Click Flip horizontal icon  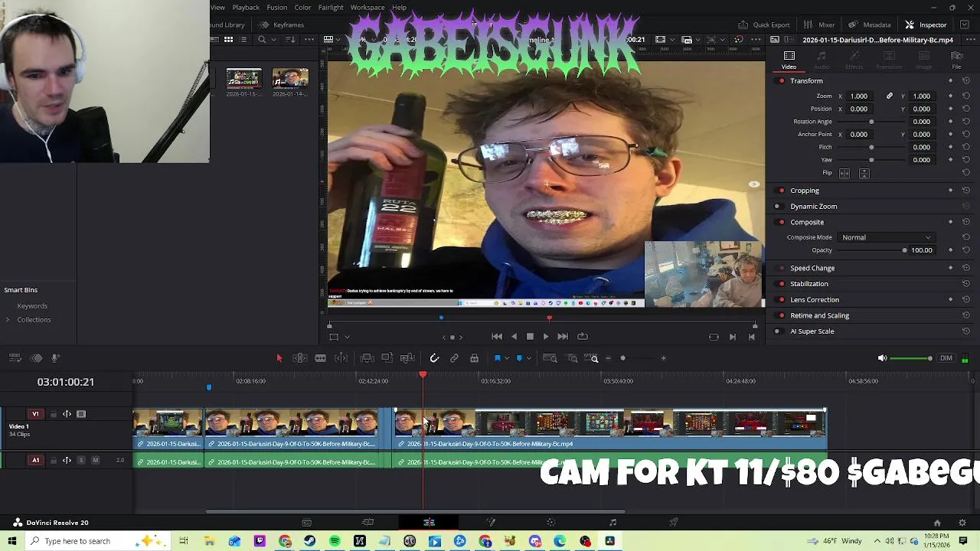844,174
